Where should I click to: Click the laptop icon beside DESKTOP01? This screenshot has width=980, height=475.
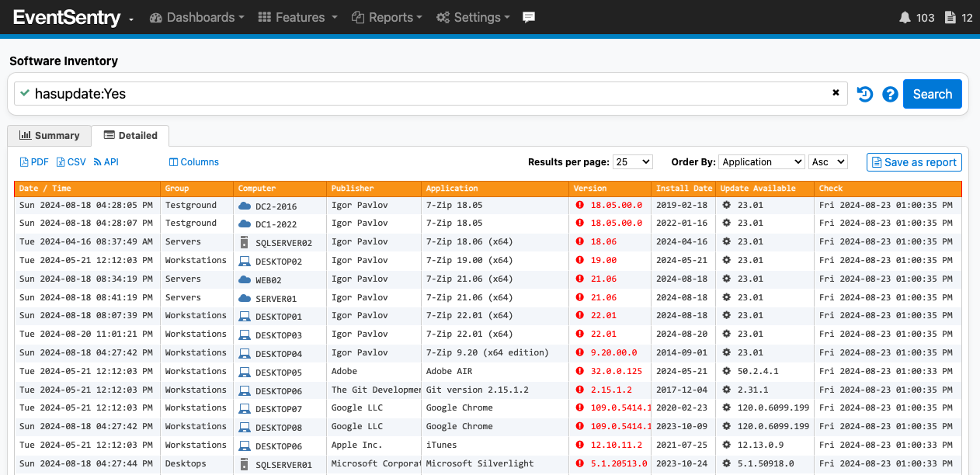click(x=245, y=316)
